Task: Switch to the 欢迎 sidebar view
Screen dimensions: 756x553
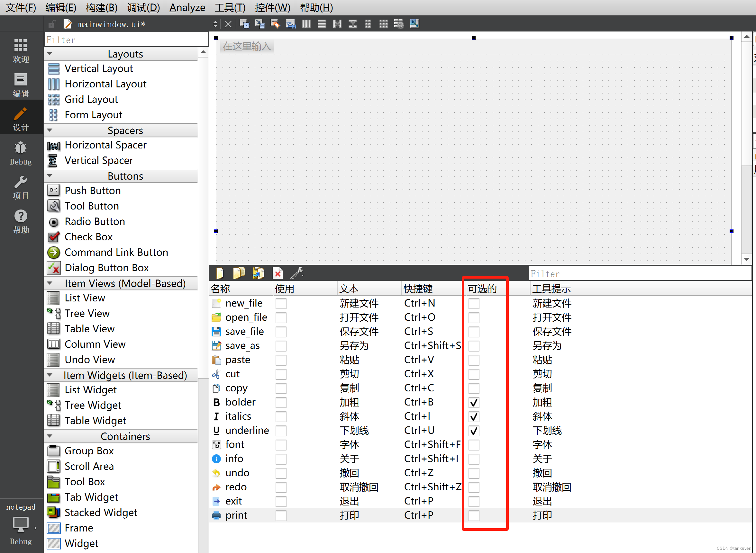Action: click(21, 51)
